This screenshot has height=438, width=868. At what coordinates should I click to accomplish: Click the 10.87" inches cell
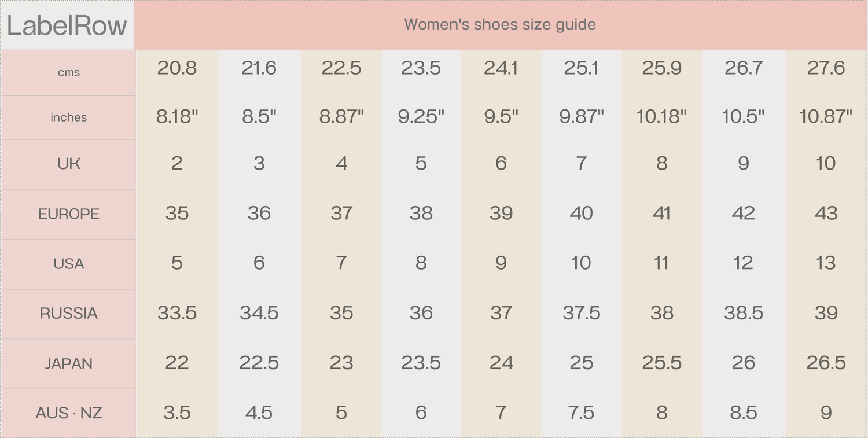pyautogui.click(x=826, y=117)
